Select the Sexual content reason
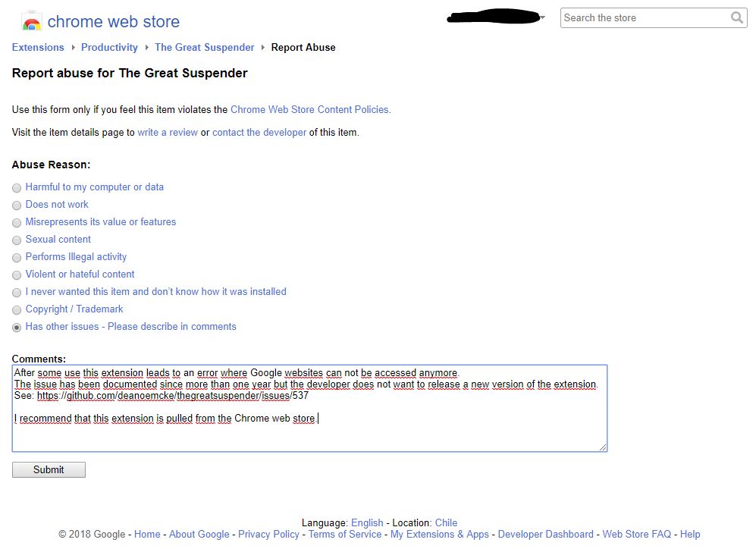The image size is (756, 549). click(17, 240)
